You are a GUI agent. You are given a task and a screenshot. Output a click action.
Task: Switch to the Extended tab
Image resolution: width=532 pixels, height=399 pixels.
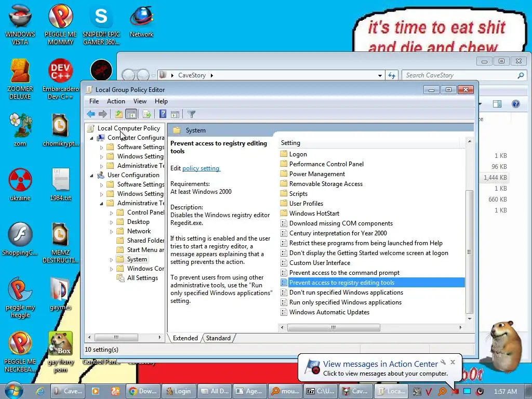185,338
